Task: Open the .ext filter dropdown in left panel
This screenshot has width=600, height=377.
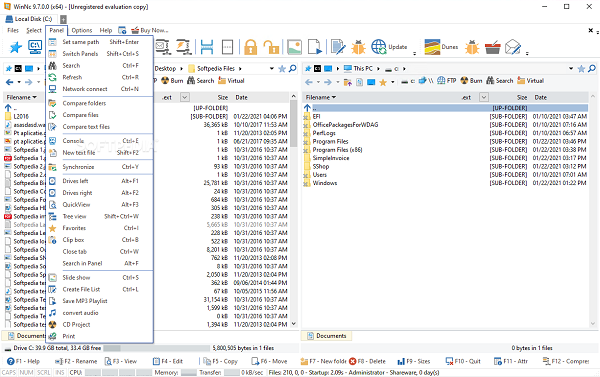Action: (185, 97)
